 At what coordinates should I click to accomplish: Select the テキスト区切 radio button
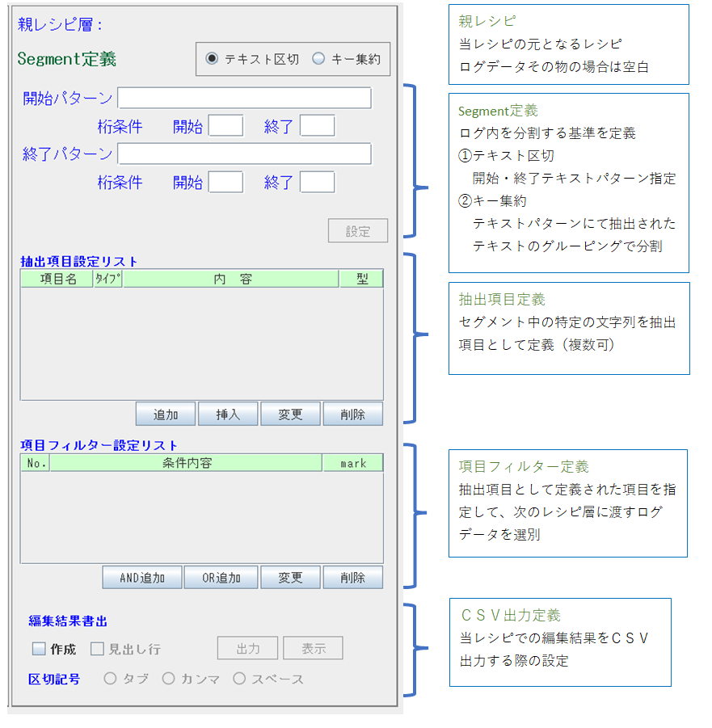click(211, 59)
